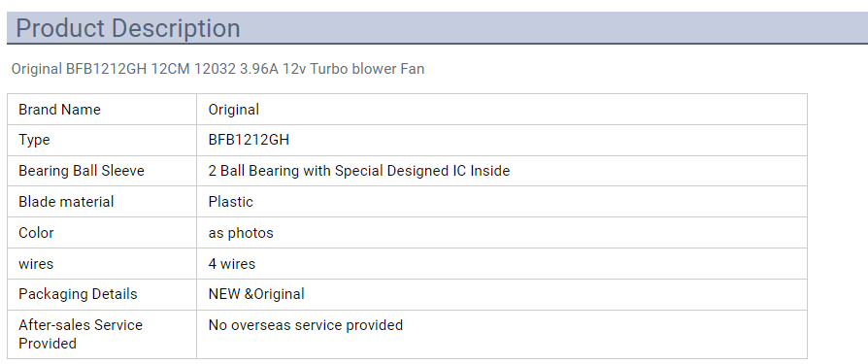Viewport: 868px width, 364px height.
Task: Click the Plastic value cell
Action: 502,202
